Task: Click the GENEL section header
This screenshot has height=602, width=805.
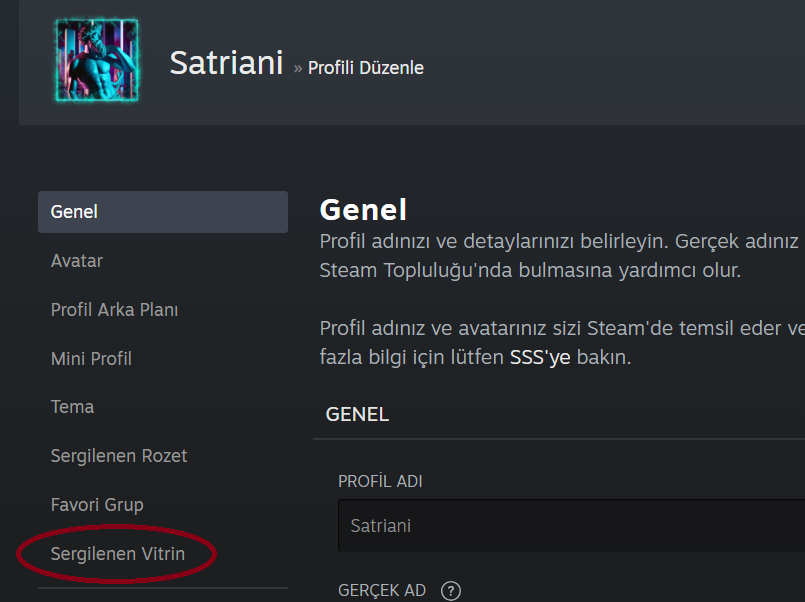Action: tap(357, 414)
